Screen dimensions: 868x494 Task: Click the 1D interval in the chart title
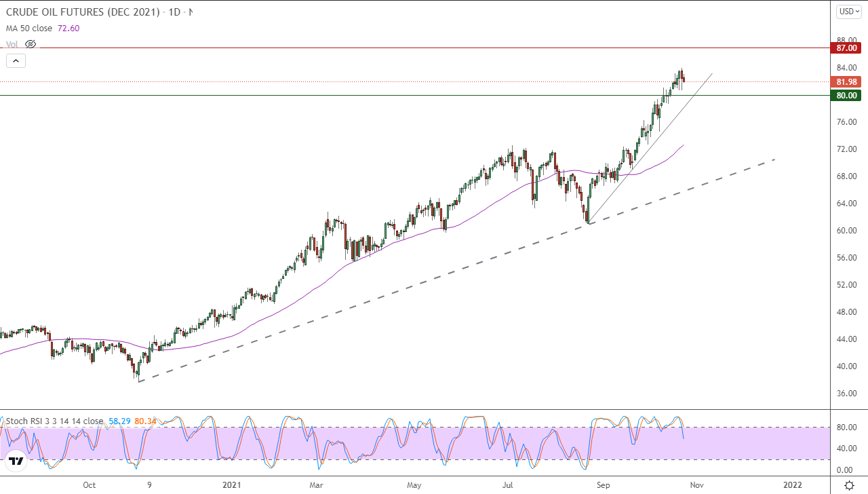175,12
